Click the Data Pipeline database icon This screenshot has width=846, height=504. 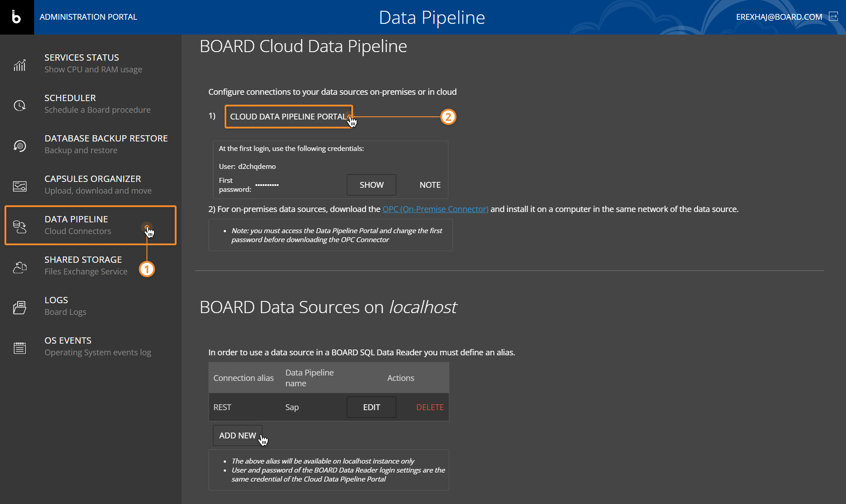point(20,227)
